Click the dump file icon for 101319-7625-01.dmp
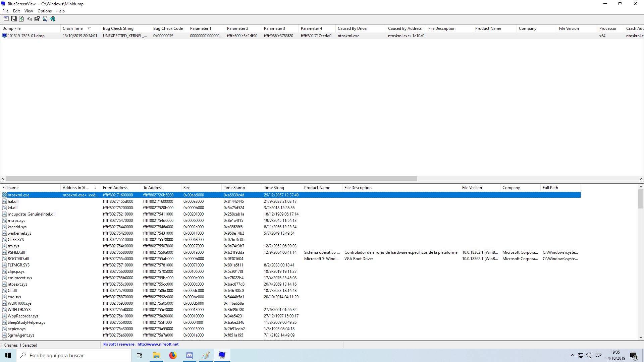Screen dimensions: 644x362 tap(4, 36)
